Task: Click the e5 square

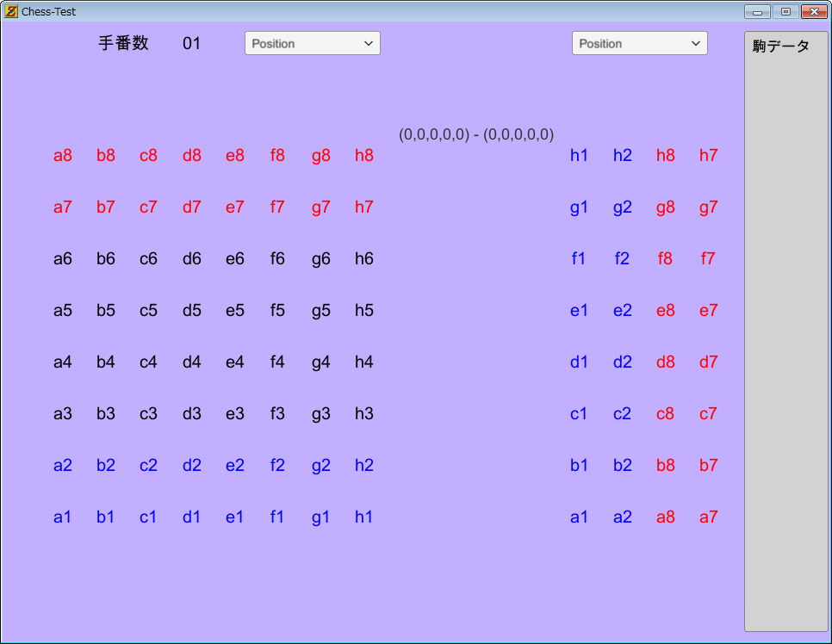Action: (234, 310)
